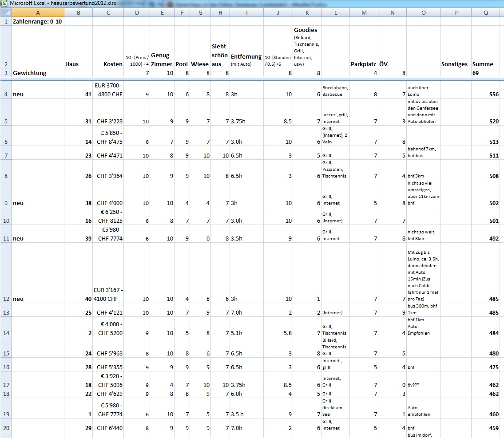504x438 pixels.
Task: Click the 'Wiese' header cell
Action: tap(200, 47)
